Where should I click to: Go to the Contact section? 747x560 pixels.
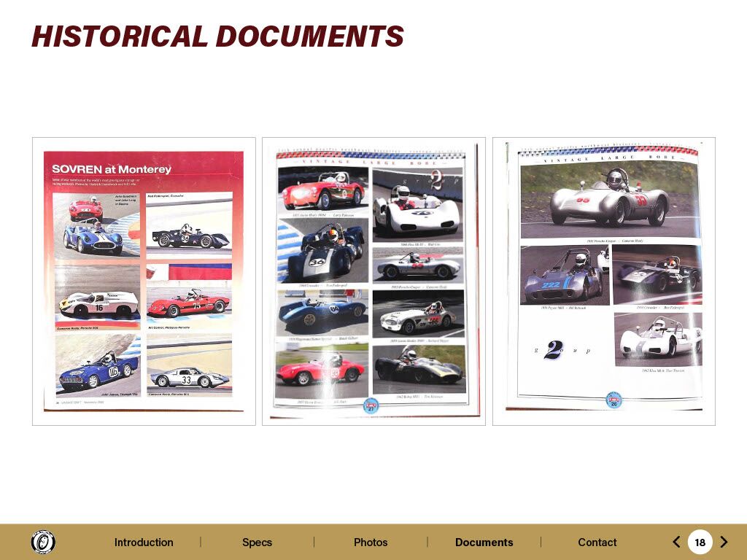pos(597,542)
